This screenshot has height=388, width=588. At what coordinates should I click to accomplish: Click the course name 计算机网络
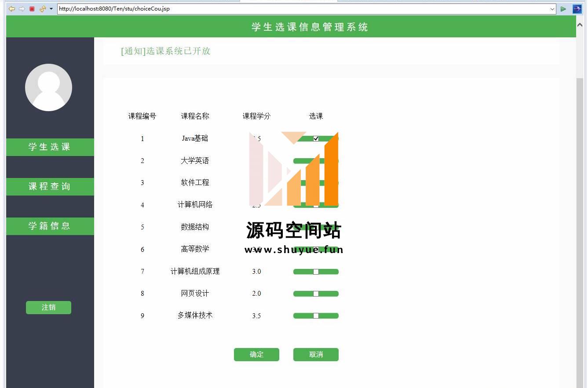tap(195, 205)
